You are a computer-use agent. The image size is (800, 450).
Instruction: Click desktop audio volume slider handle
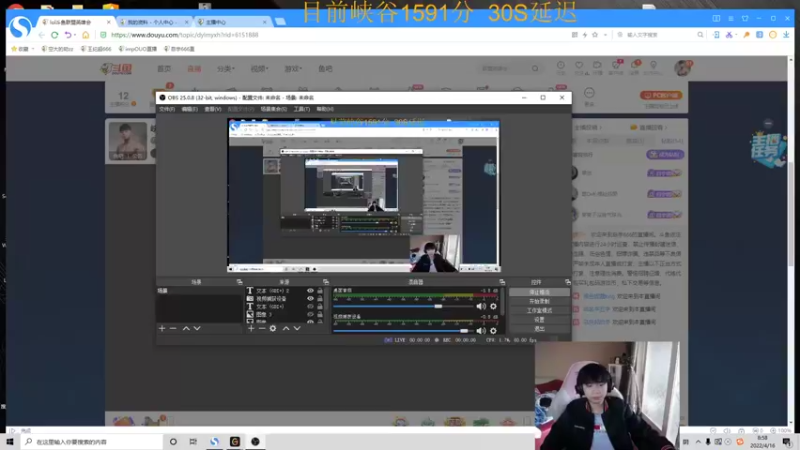coord(438,306)
